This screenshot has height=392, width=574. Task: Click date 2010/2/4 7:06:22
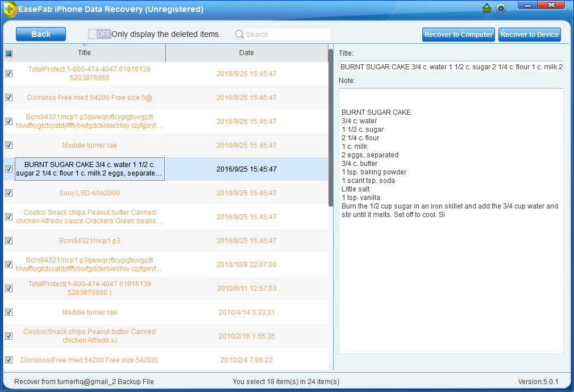(x=247, y=360)
